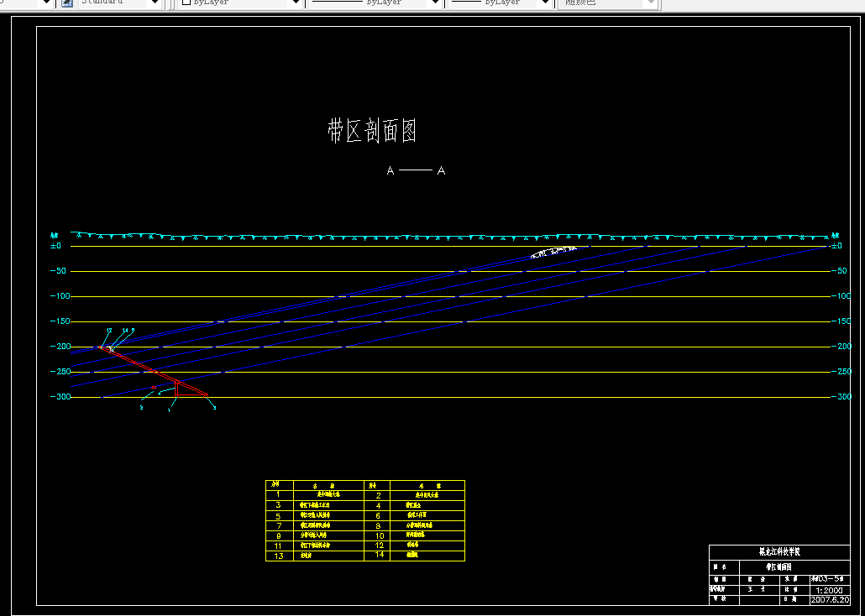
Task: Click the A—A section label
Action: 415,170
